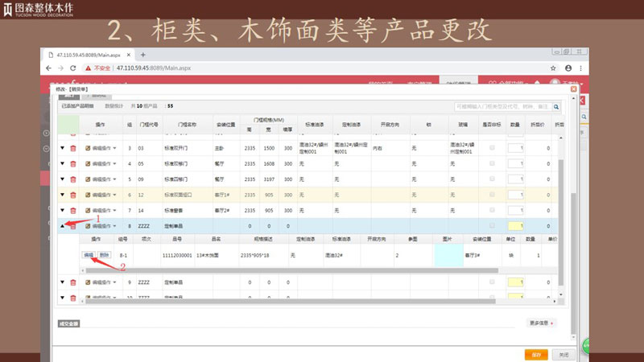Expand row 7 details with triangle
Viewport: 644px width, 362px height.
(63, 209)
